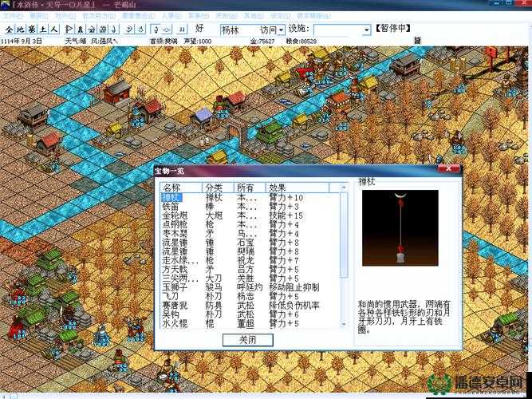Sort by the 名称 column header

pos(181,188)
